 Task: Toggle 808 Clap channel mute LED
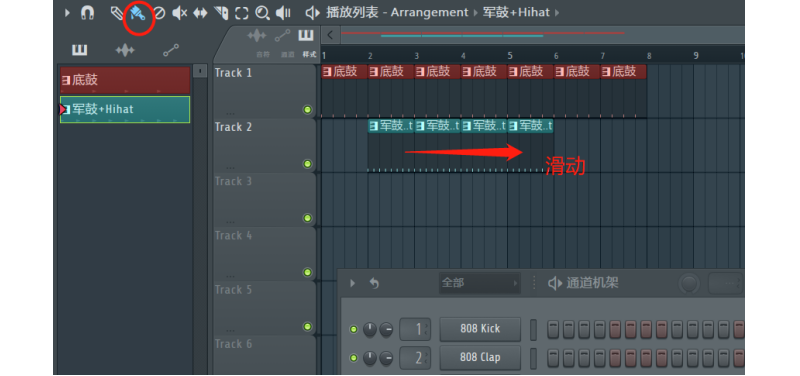click(x=353, y=358)
